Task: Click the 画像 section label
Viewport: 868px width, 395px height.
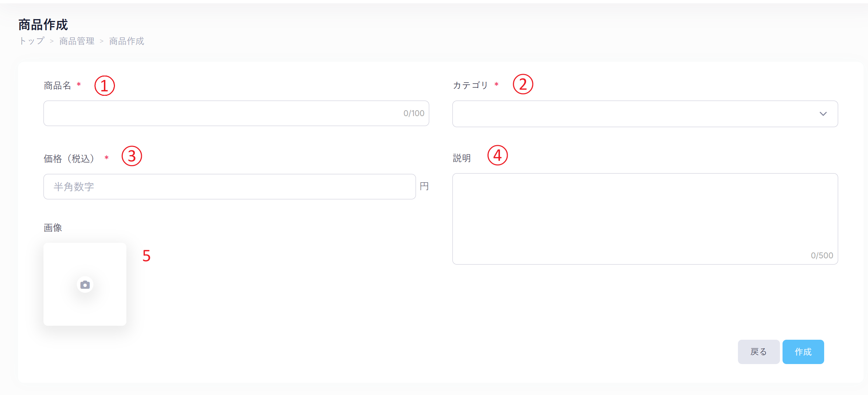Action: [53, 228]
